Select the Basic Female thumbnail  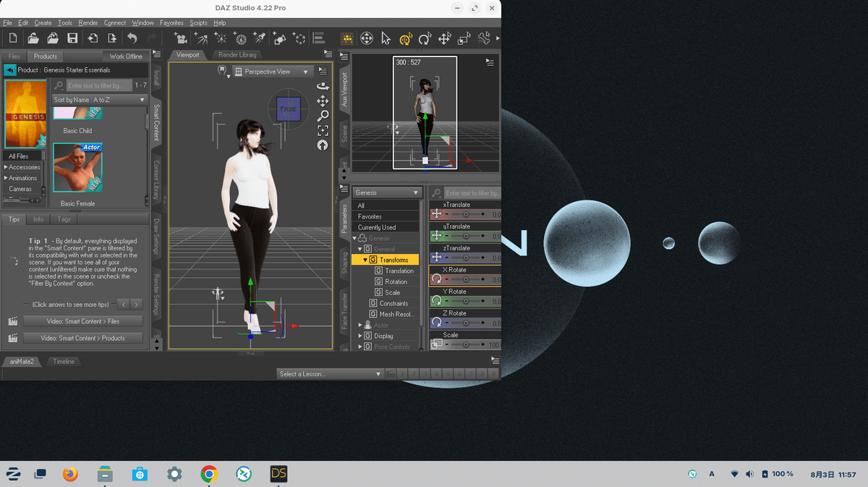pyautogui.click(x=78, y=167)
